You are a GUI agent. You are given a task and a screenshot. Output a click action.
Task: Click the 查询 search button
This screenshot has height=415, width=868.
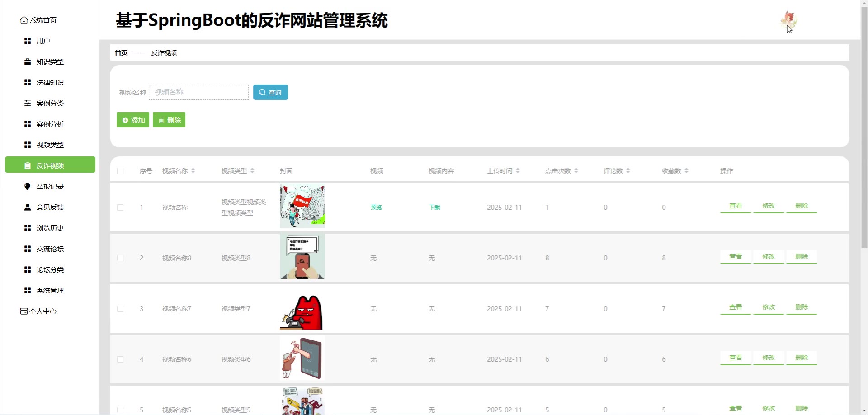270,92
